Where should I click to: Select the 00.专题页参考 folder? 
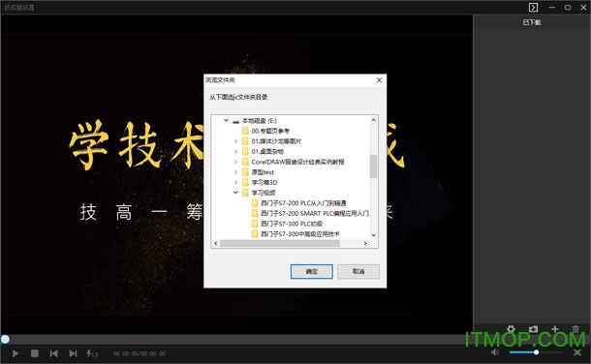coord(265,131)
